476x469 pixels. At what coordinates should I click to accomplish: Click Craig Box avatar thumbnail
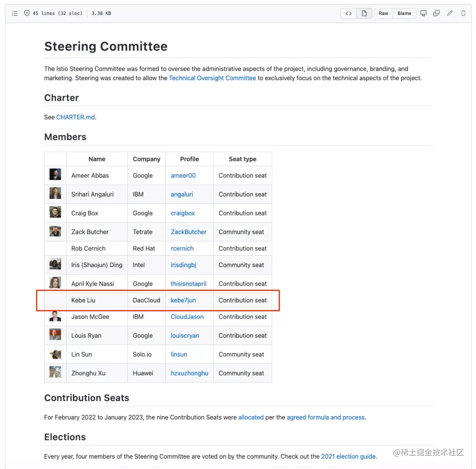point(55,212)
